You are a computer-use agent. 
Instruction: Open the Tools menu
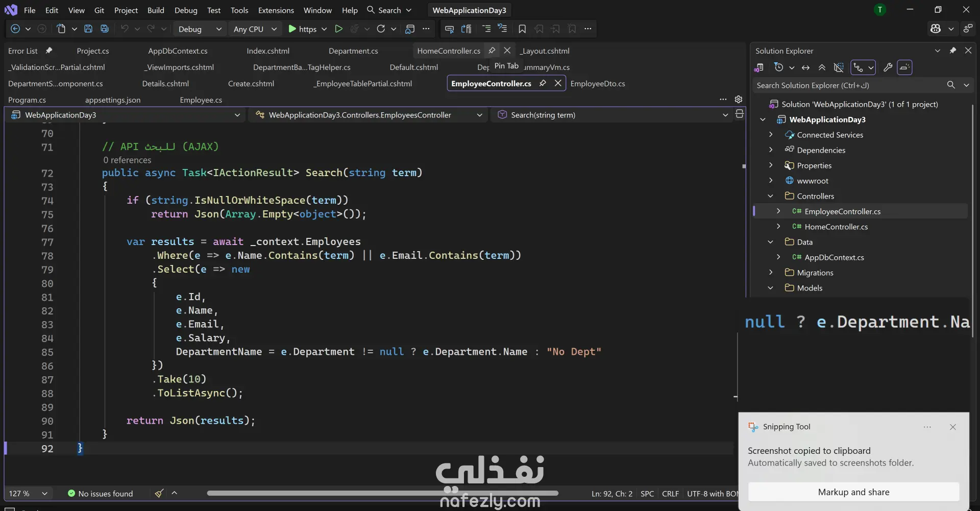(239, 10)
